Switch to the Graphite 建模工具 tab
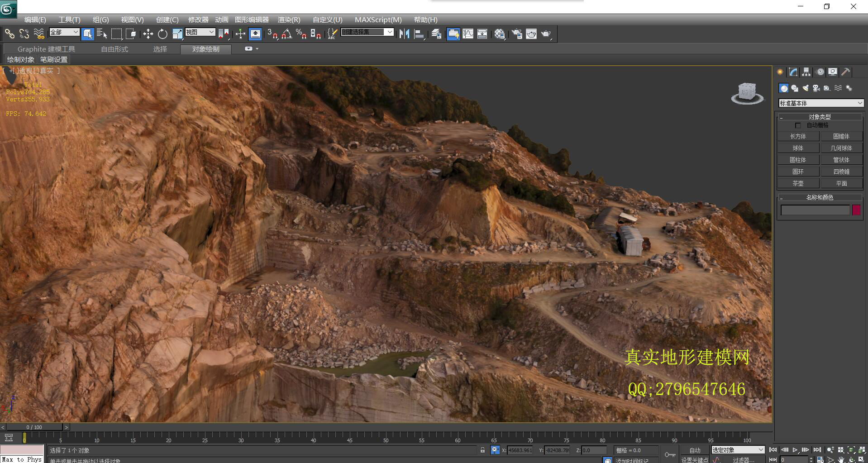 46,49
